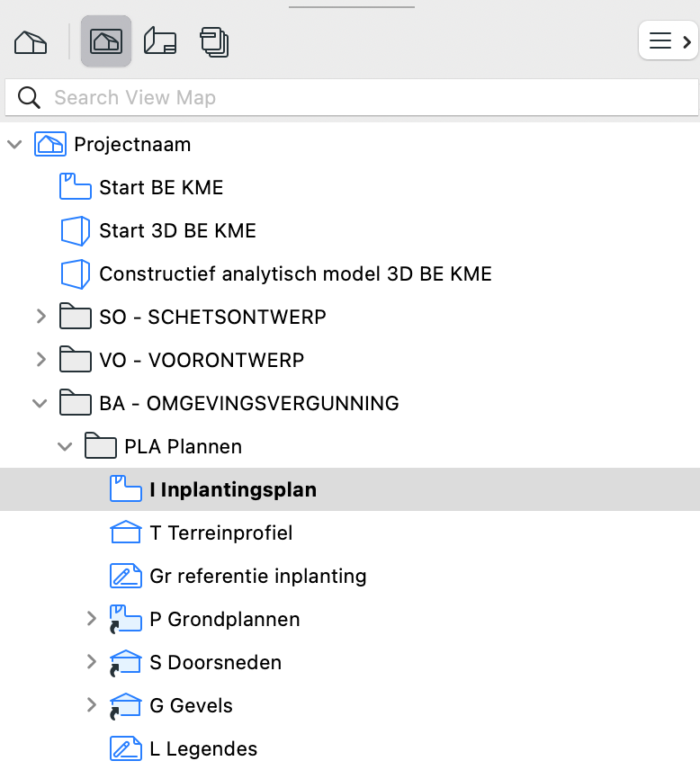
Task: Expand the P Grondplannen clone folder
Action: pyautogui.click(x=92, y=619)
